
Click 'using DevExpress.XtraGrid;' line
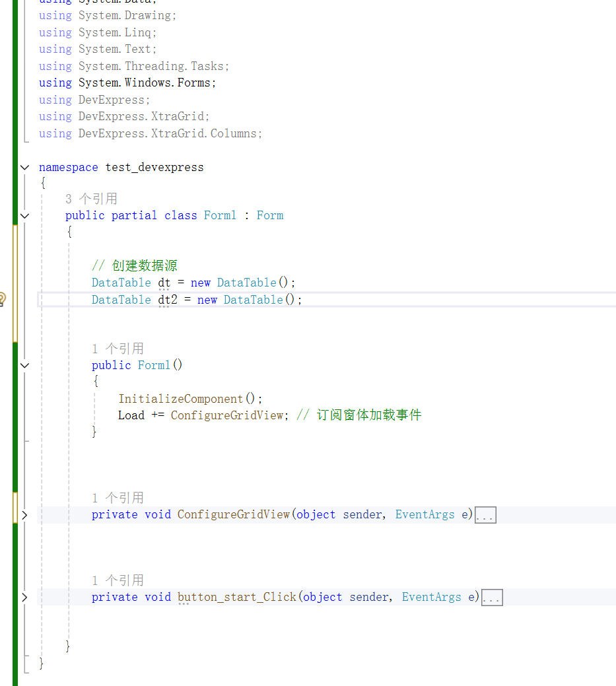coord(124,116)
